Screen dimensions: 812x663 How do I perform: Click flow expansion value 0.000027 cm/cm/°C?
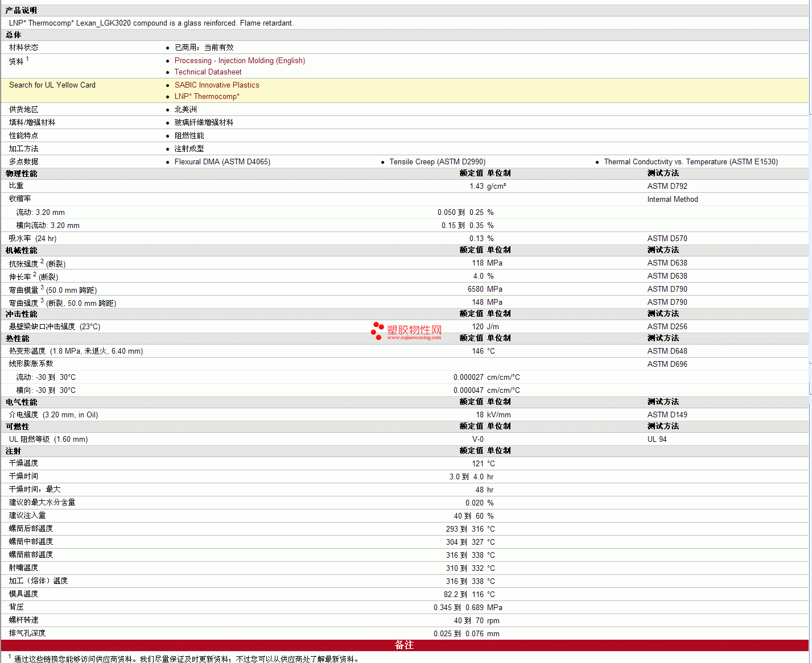coord(487,378)
